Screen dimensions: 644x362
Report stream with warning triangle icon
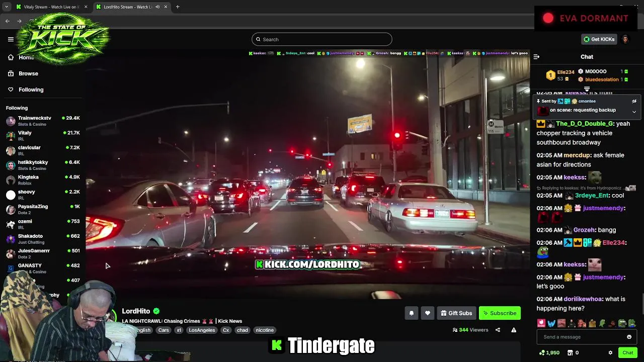click(514, 330)
